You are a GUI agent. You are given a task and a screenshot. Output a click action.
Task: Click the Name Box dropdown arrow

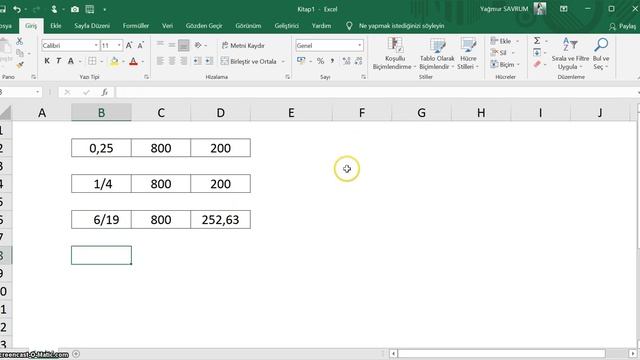[x=38, y=92]
